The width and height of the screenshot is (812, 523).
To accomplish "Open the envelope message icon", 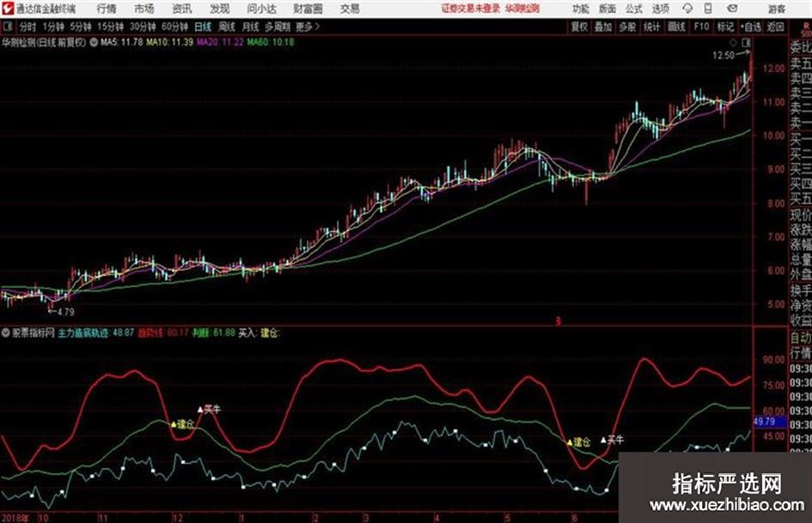I will pos(732,9).
